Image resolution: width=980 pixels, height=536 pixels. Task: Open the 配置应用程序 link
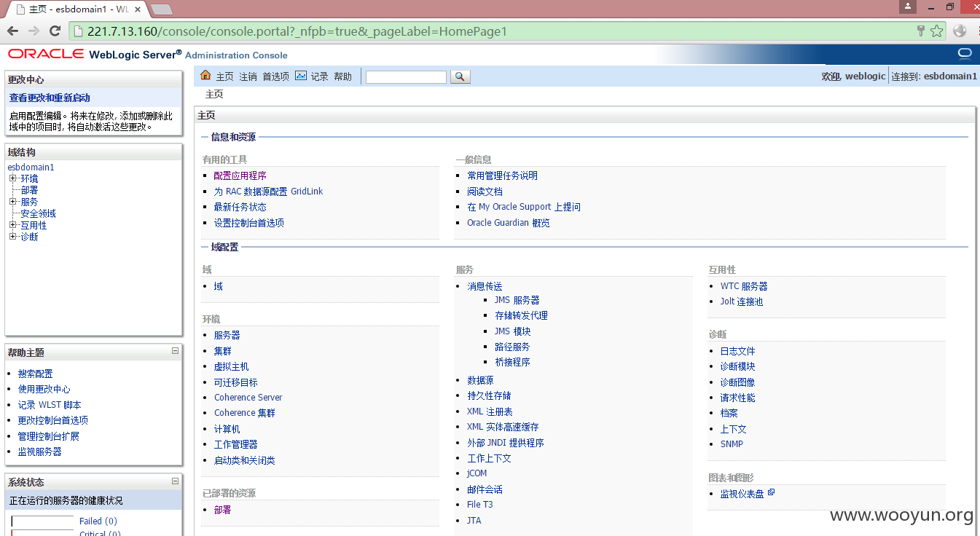[240, 176]
